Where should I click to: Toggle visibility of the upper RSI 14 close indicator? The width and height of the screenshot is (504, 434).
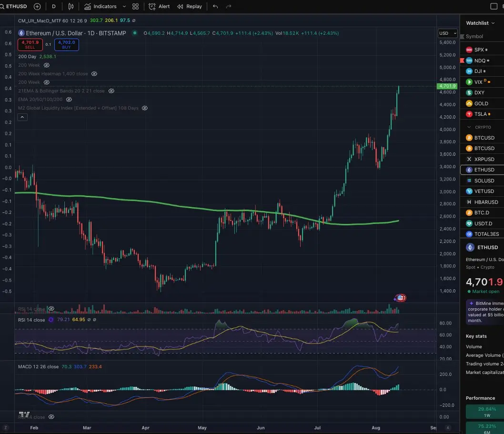coord(51,309)
